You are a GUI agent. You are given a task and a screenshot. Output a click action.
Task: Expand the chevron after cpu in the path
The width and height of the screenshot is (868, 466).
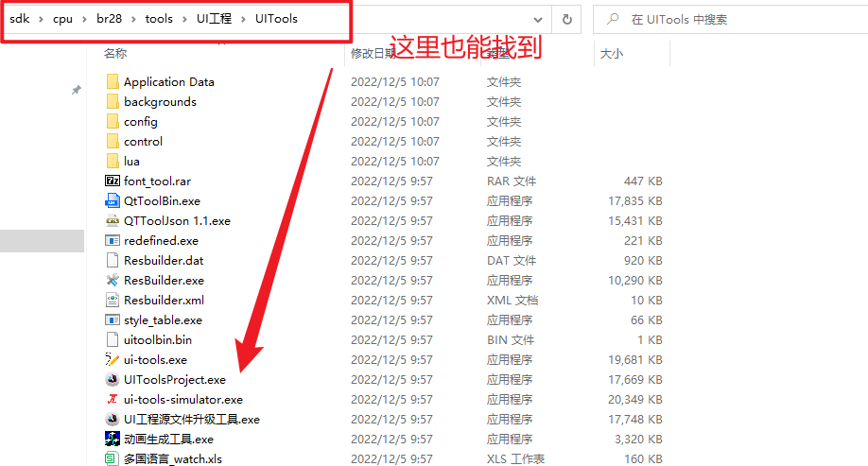84,19
